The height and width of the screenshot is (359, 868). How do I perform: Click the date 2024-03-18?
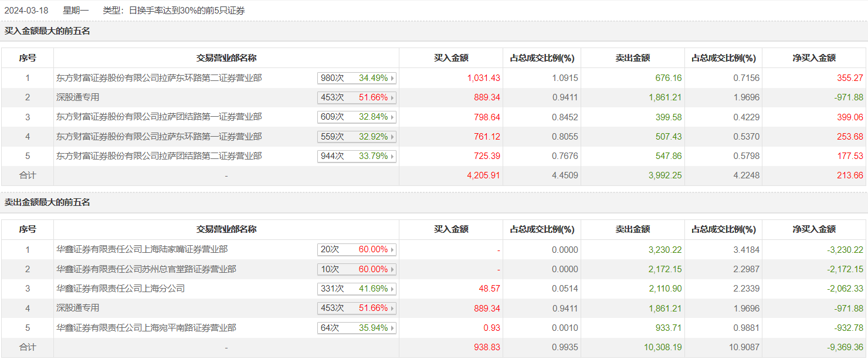point(26,11)
